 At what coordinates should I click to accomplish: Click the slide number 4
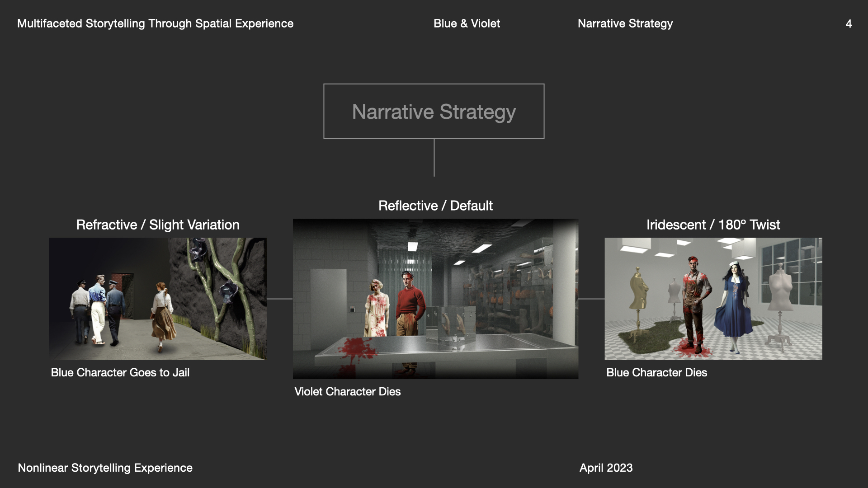tap(849, 23)
